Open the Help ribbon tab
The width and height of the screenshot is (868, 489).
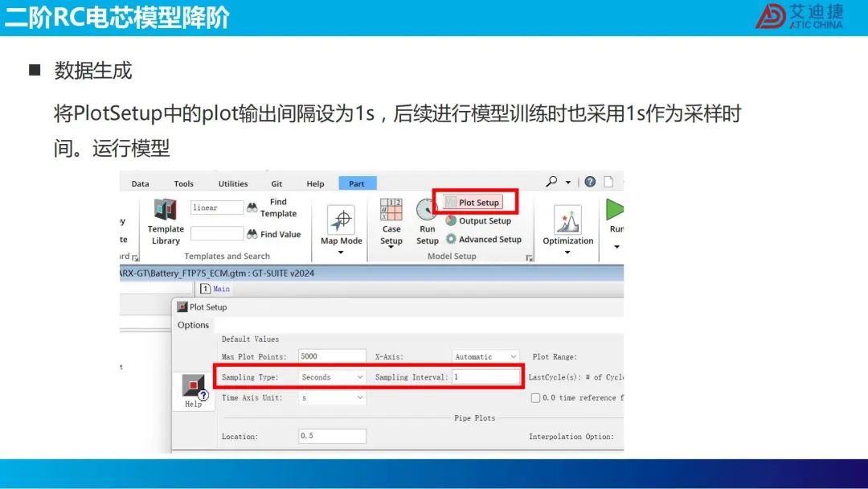pyautogui.click(x=316, y=183)
